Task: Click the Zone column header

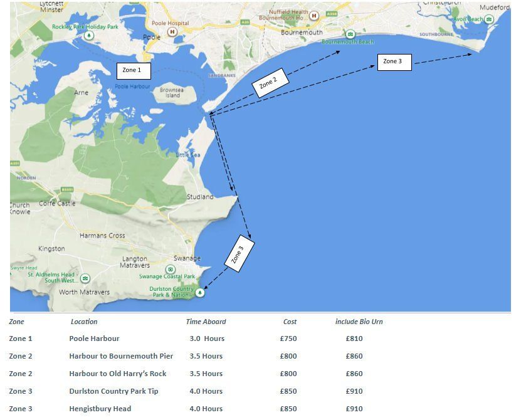Action: point(16,322)
